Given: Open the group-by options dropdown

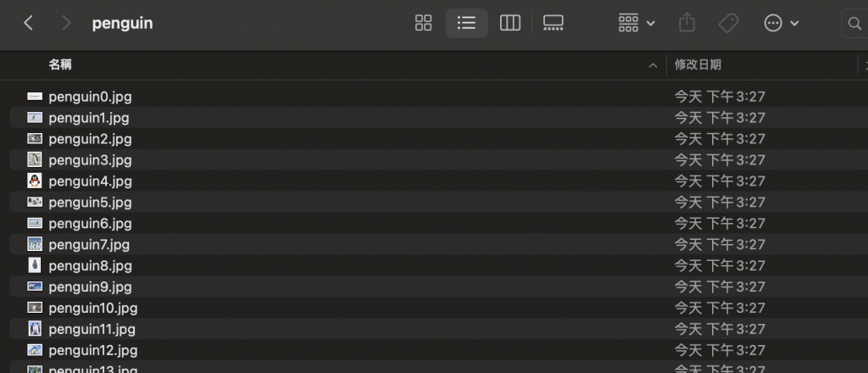Looking at the screenshot, I should [x=637, y=23].
